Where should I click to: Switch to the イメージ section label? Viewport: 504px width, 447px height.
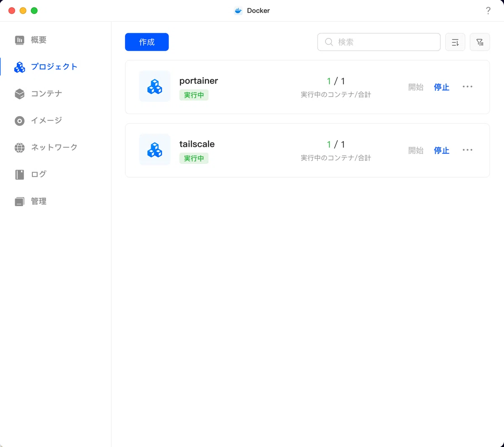(x=47, y=120)
